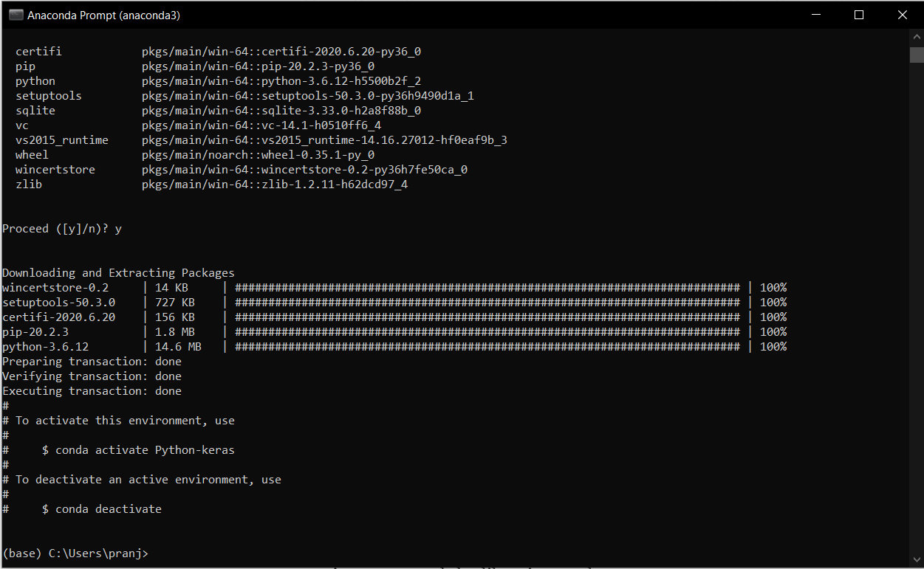Click the vertical scrollbar thumb

(x=917, y=55)
